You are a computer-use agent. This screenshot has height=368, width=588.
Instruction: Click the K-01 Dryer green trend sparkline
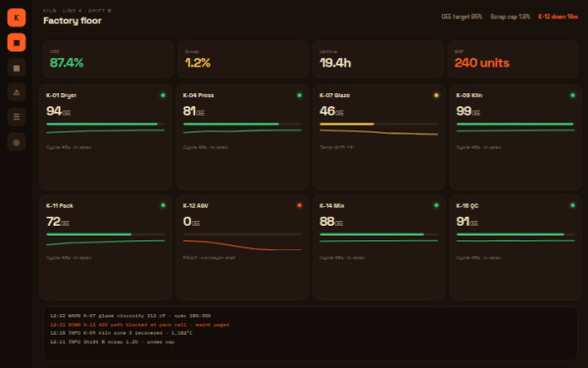106,131
